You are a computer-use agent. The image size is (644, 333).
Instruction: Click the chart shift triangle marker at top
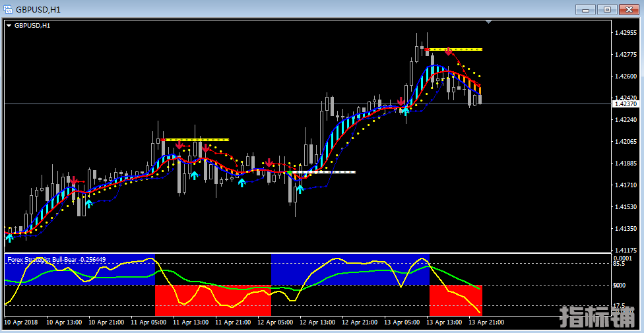pos(488,22)
